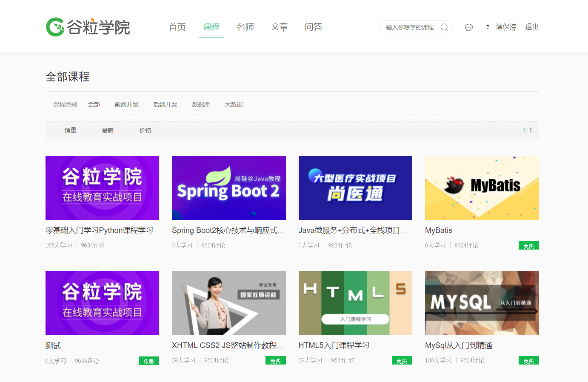Click the 测试 course title
Viewport: 588px width, 382px height.
[53, 346]
